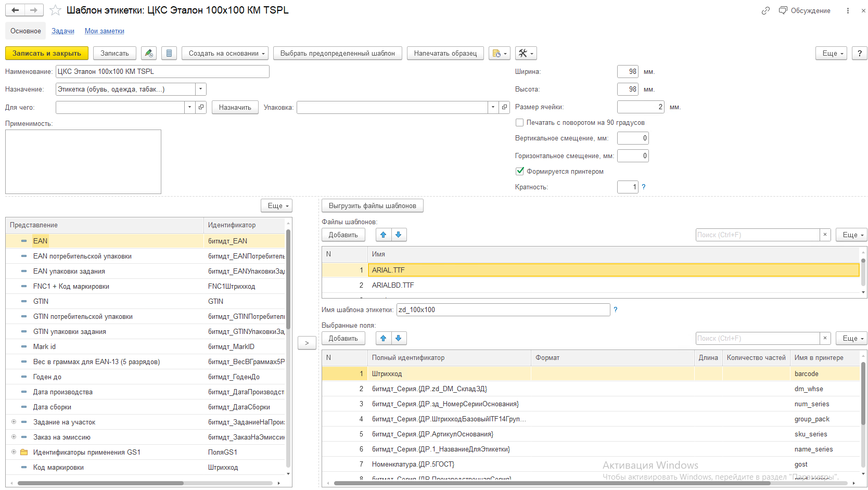
Task: Click Напечатать образец button
Action: pyautogui.click(x=445, y=53)
